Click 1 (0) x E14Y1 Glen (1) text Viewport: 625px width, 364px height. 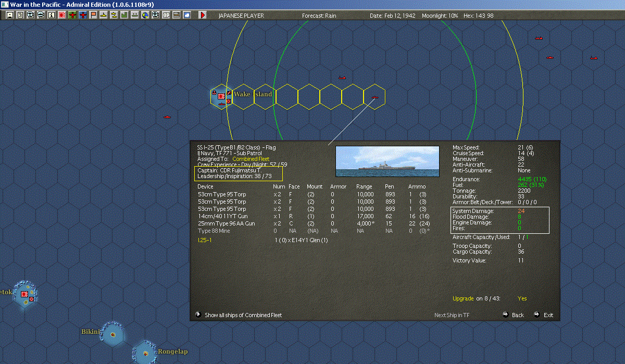pyautogui.click(x=301, y=240)
